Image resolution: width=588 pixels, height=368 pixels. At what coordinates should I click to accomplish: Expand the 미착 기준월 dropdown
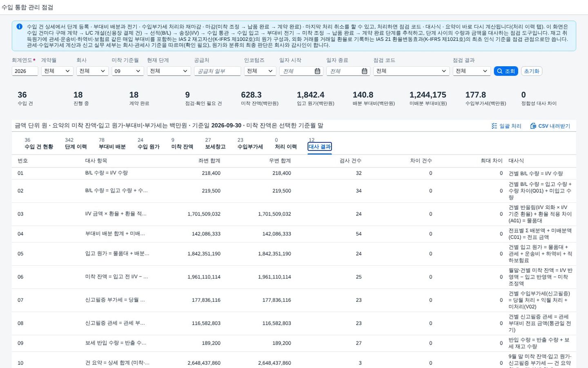[x=128, y=71]
